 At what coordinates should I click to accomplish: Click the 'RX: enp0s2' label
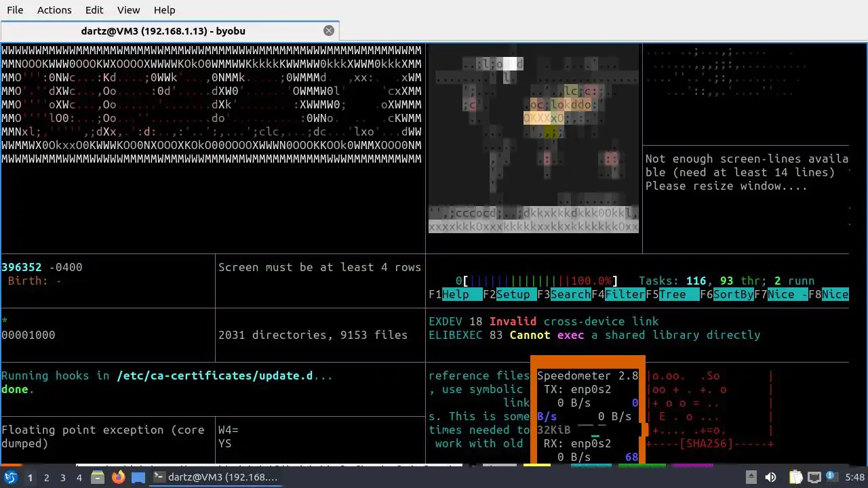pyautogui.click(x=578, y=443)
